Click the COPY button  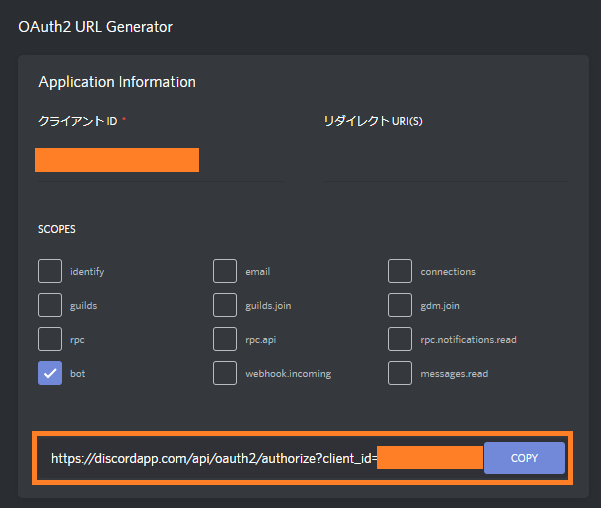click(524, 458)
